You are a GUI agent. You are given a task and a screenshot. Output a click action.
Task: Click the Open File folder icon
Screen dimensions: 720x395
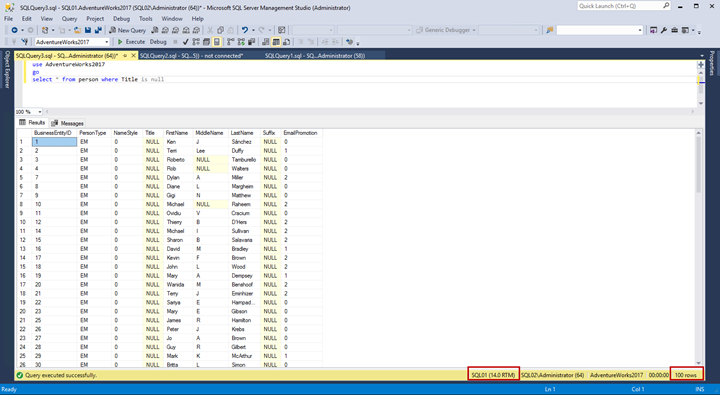pyautogui.click(x=77, y=30)
